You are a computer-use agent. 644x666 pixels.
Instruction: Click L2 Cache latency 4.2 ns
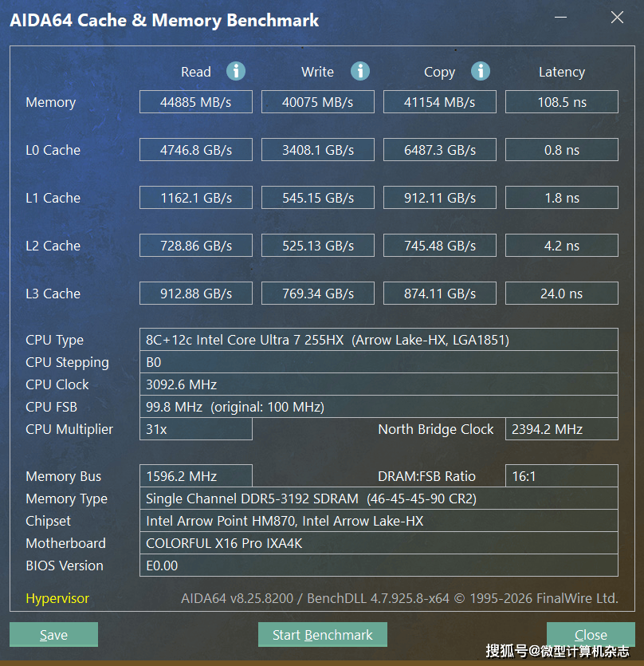[562, 246]
